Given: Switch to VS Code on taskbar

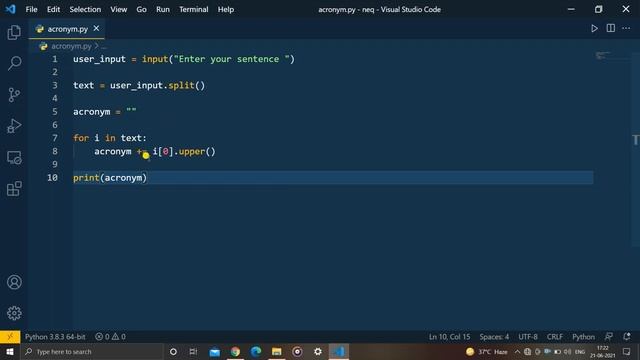Looking at the screenshot, I should tap(339, 351).
